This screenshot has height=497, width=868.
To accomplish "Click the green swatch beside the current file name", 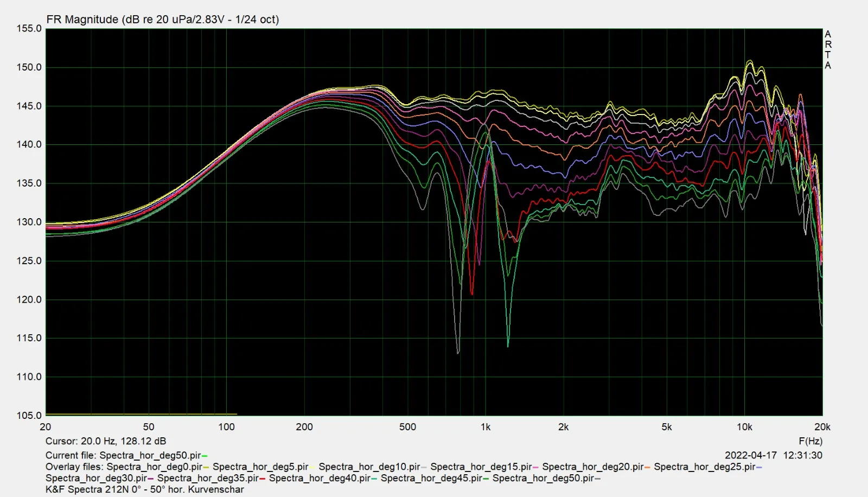I will [205, 456].
